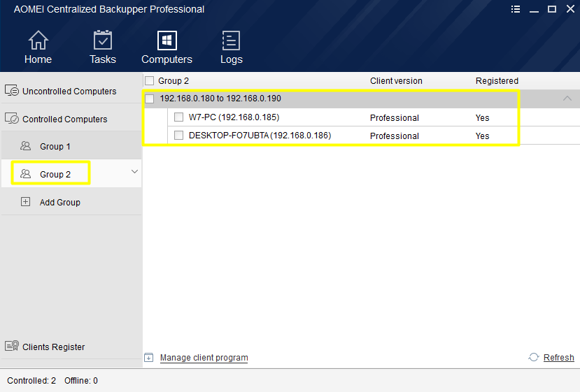Click the Registered column header
Screen dimensions: 580x392
pyautogui.click(x=497, y=81)
